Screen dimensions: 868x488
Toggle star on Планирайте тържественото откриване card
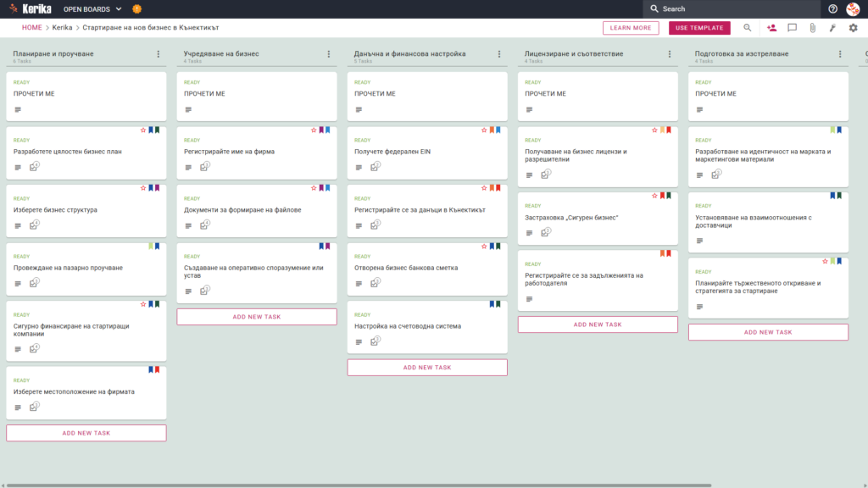pos(825,261)
